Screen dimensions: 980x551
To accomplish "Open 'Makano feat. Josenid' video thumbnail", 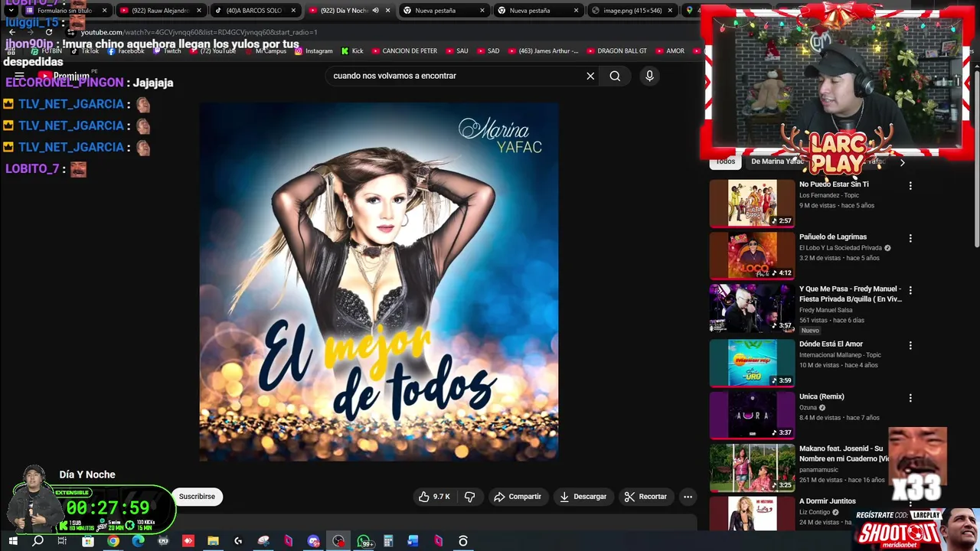I will (x=752, y=467).
